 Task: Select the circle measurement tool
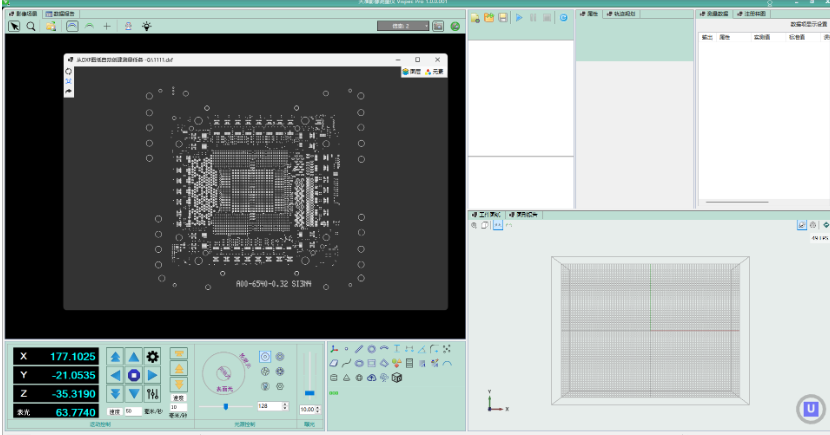pos(372,349)
